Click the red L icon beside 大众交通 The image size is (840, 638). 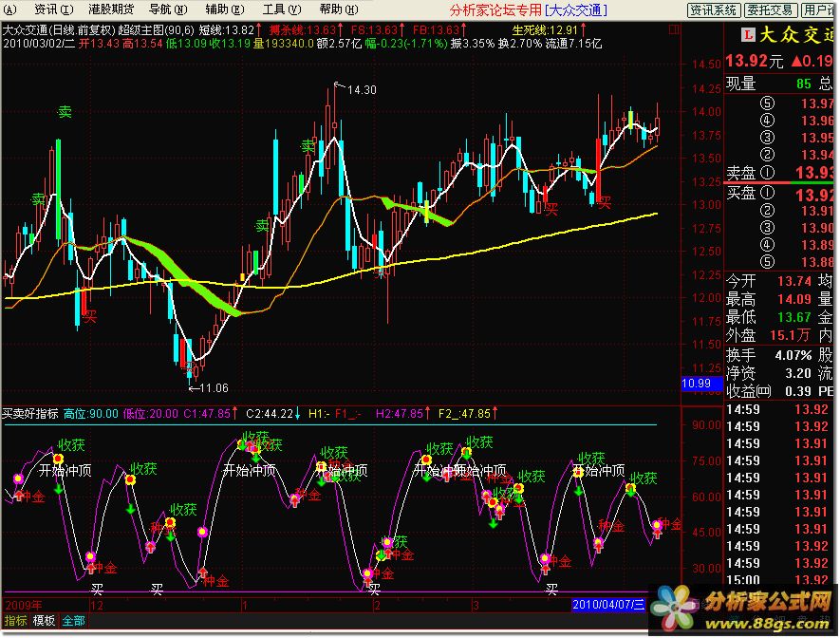point(747,35)
